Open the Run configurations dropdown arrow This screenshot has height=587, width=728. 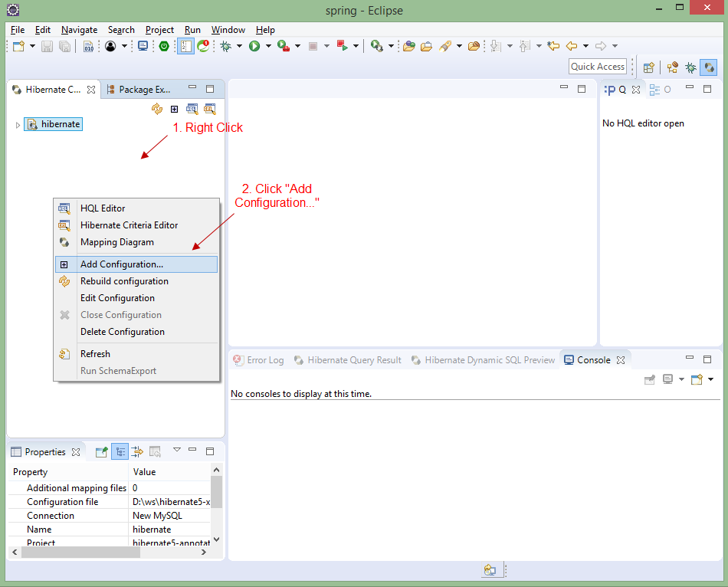(x=268, y=46)
